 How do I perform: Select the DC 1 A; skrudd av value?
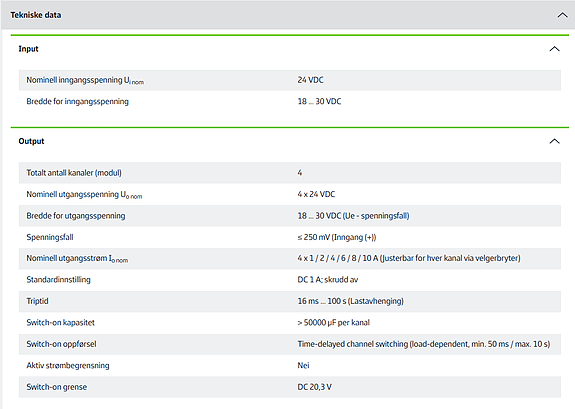click(327, 280)
